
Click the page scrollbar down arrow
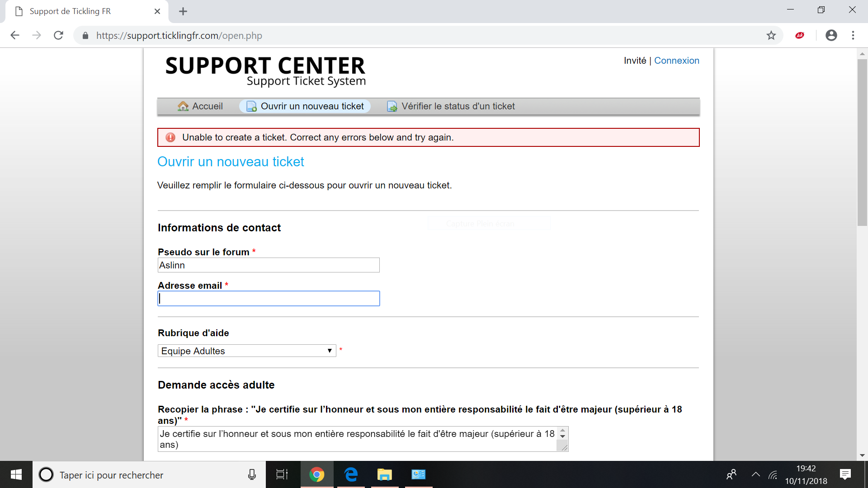(862, 455)
